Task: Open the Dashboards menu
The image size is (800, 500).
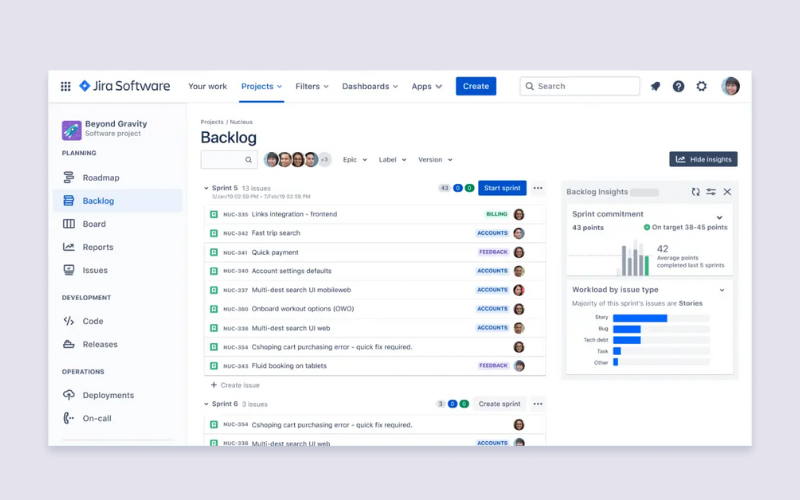Action: point(370,86)
